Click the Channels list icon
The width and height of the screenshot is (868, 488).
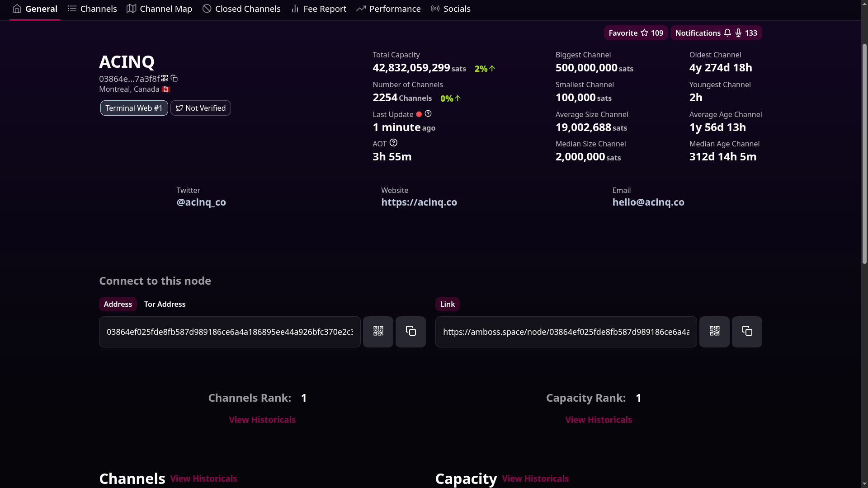coord(72,9)
